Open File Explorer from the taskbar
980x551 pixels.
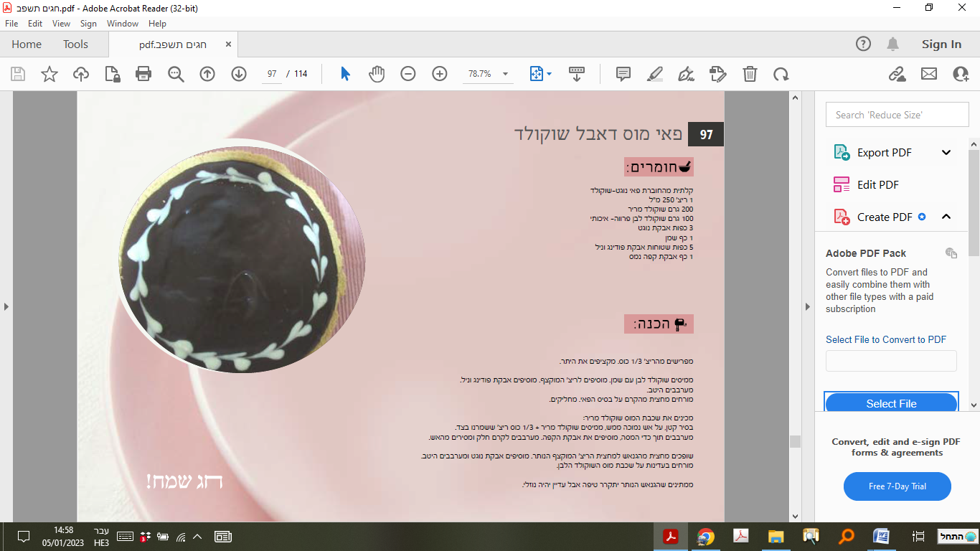point(776,537)
